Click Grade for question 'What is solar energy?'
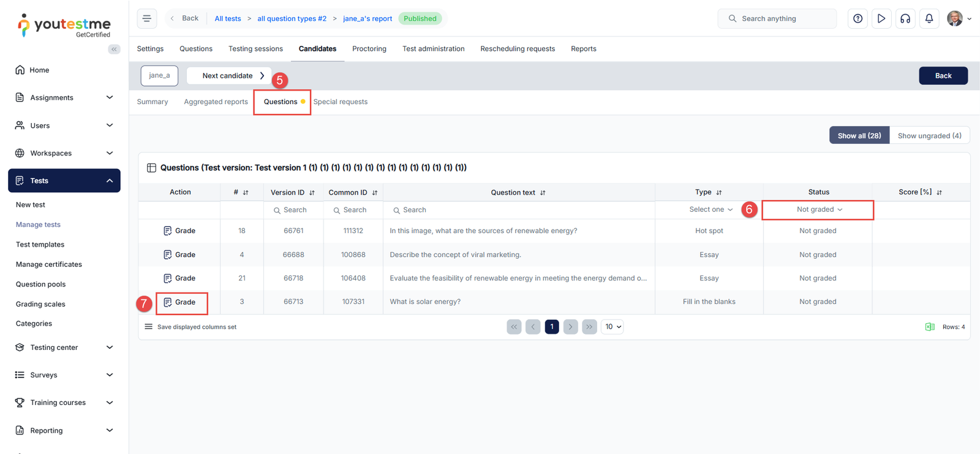The height and width of the screenshot is (454, 980). [180, 302]
